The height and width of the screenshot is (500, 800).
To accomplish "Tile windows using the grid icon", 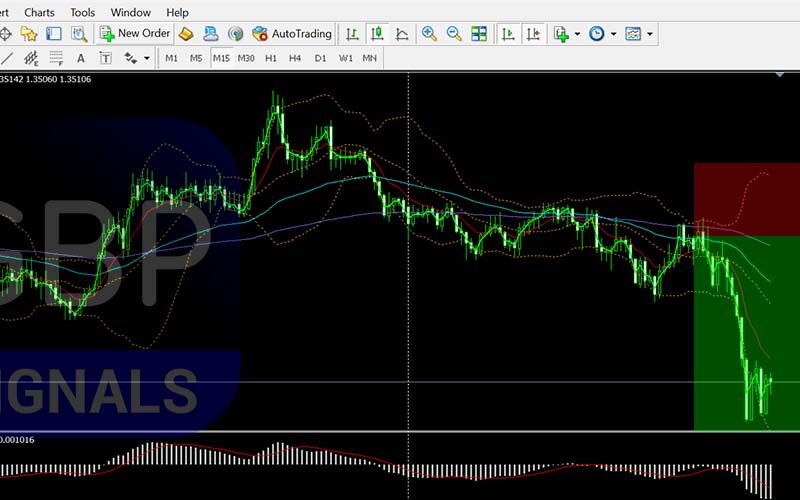I will coord(479,34).
